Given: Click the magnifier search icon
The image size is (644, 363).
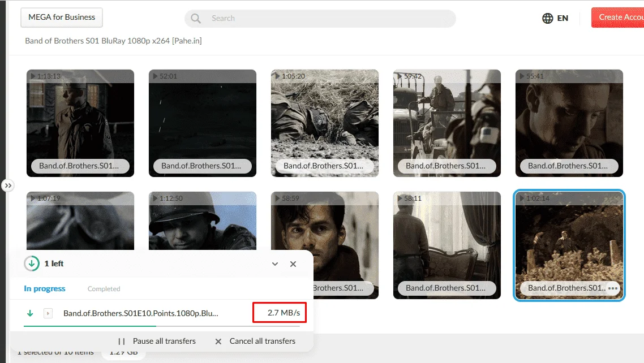Looking at the screenshot, I should (196, 19).
